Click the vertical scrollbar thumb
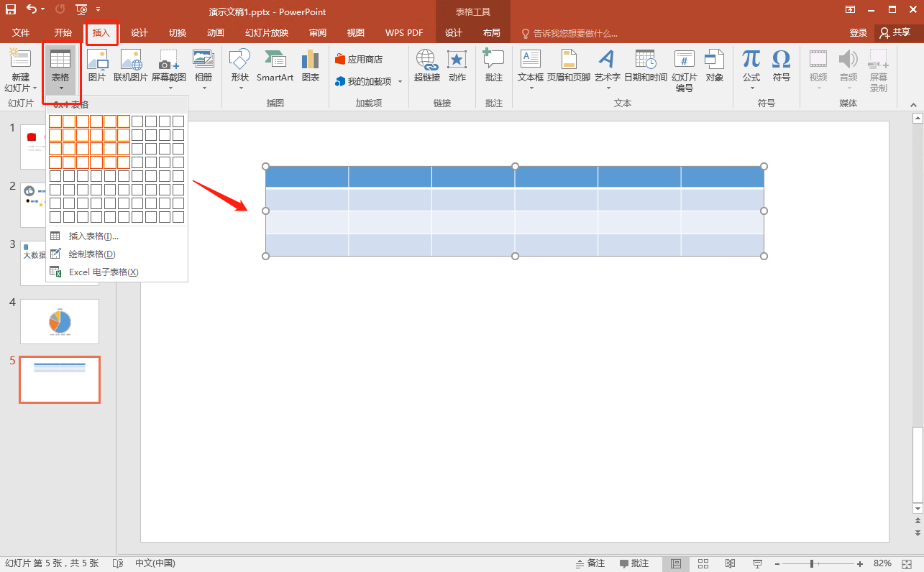This screenshot has height=572, width=924. [918, 464]
